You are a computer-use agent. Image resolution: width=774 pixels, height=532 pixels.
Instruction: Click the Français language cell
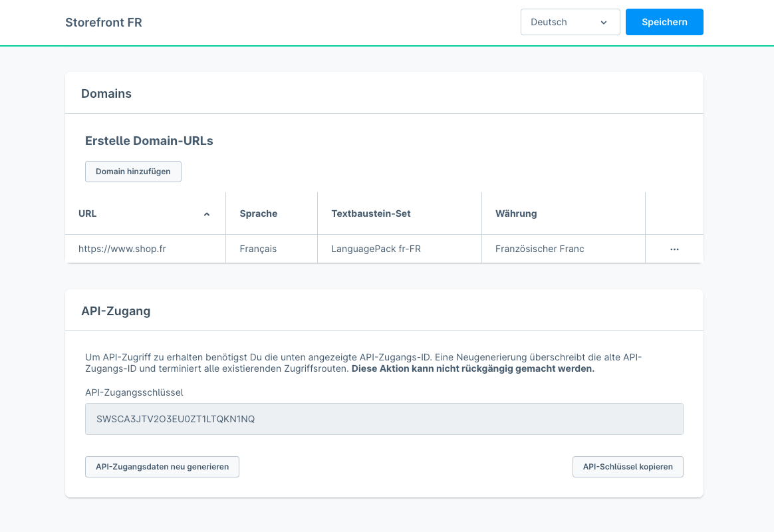coord(258,249)
